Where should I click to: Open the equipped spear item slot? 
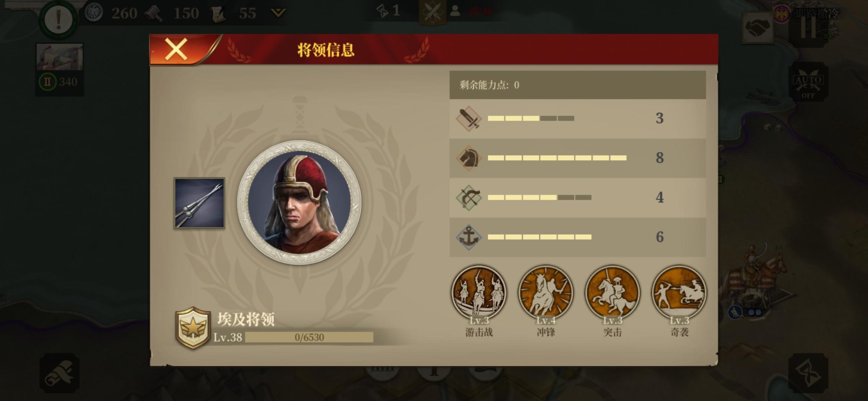199,203
